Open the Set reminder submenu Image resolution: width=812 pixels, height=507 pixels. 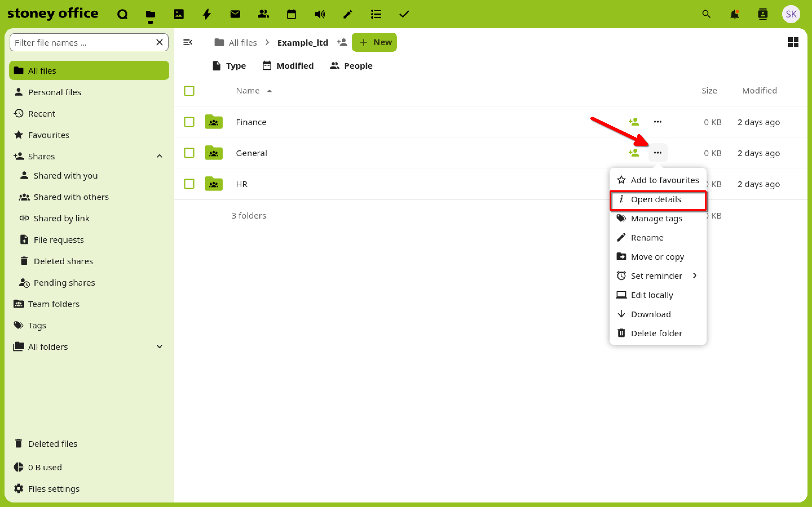657,276
